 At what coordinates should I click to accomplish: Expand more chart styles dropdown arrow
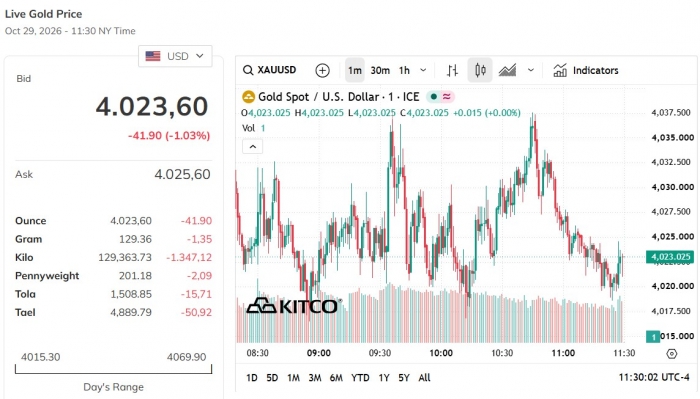coord(530,70)
